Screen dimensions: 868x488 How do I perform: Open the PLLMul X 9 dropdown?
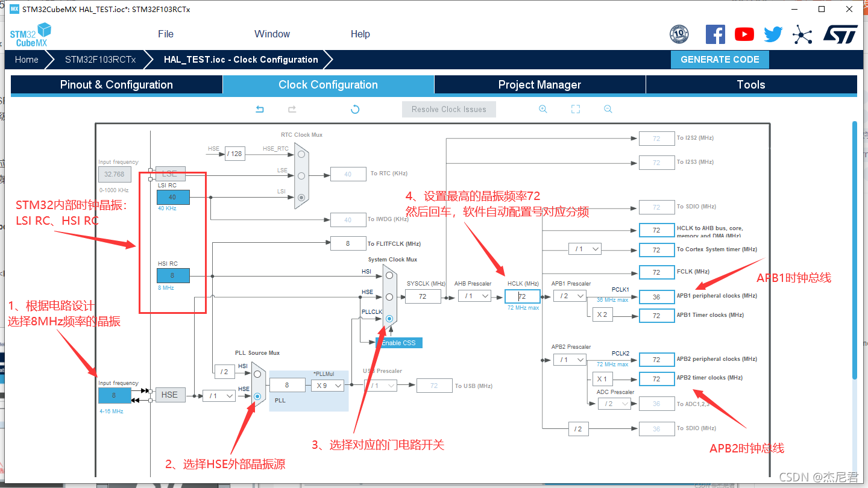pos(327,385)
